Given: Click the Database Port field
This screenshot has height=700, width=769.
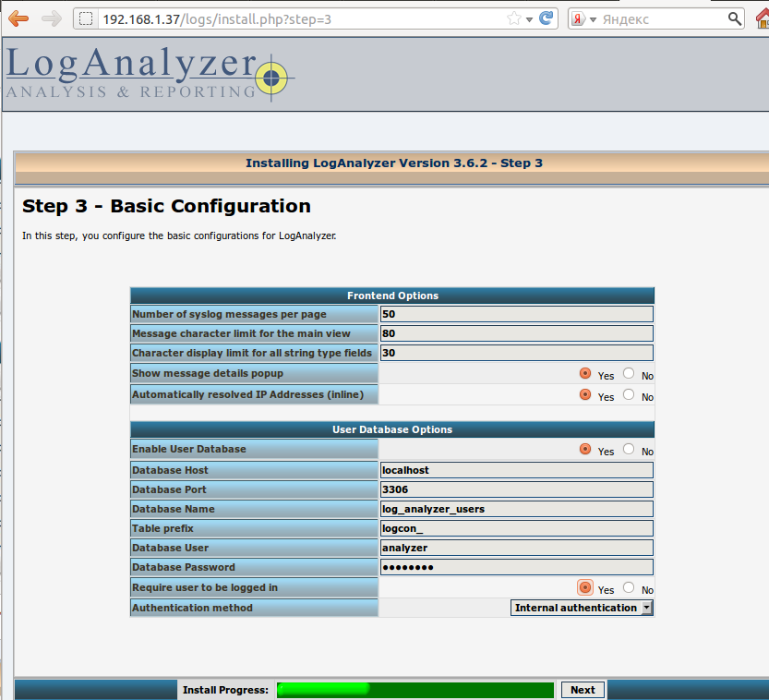Looking at the screenshot, I should (516, 489).
